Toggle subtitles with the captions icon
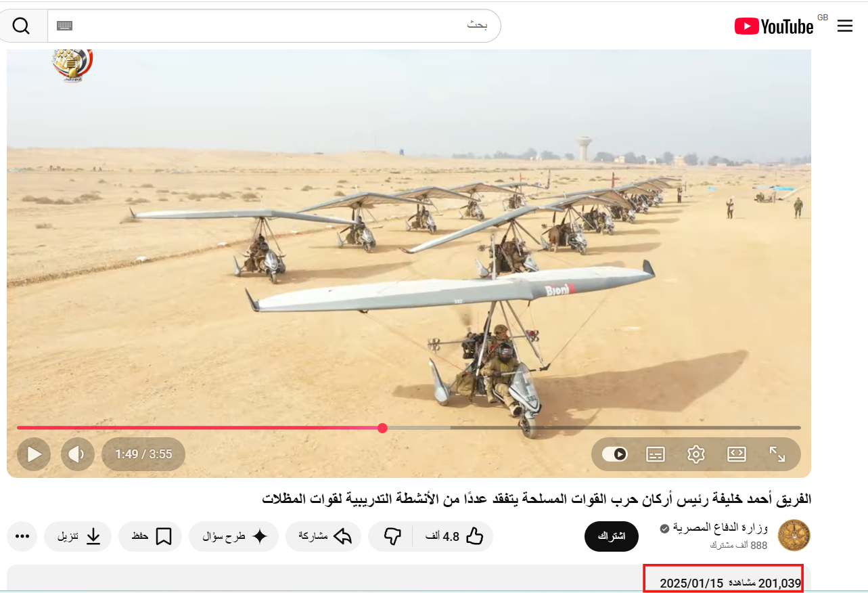Image resolution: width=868 pixels, height=593 pixels. 656,454
